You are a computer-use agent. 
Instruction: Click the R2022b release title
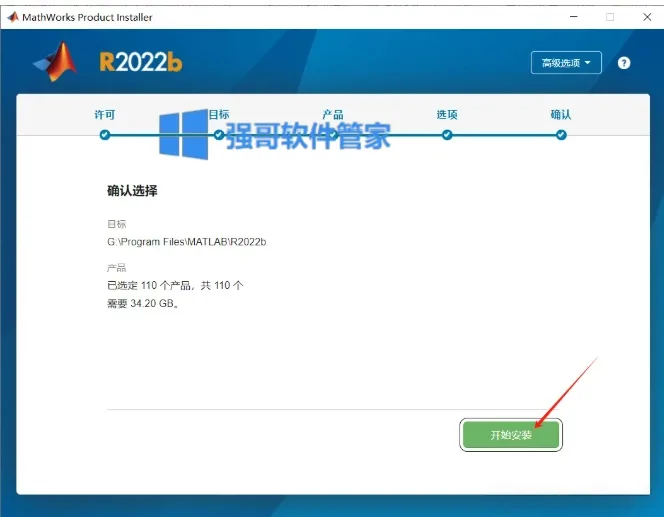[x=141, y=62]
